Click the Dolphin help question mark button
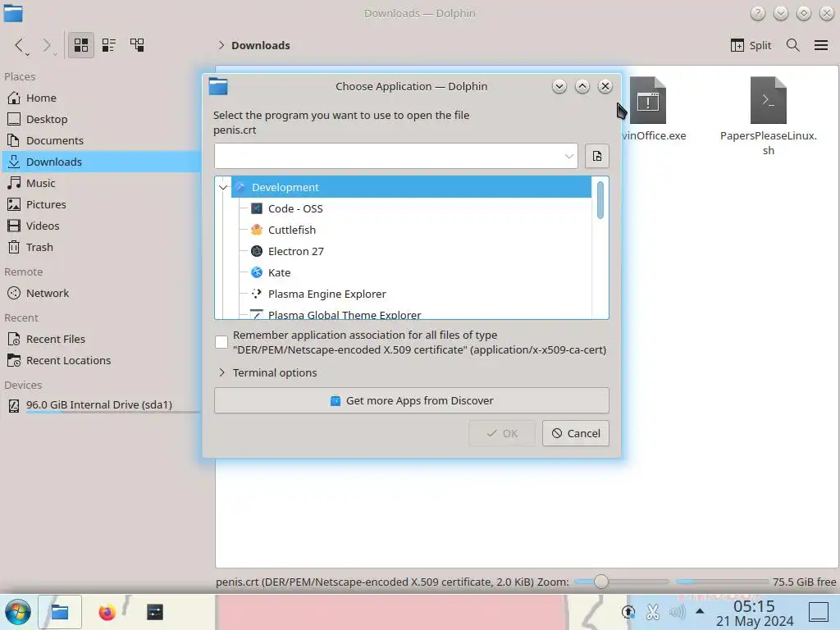The width and height of the screenshot is (840, 630). pyautogui.click(x=757, y=13)
